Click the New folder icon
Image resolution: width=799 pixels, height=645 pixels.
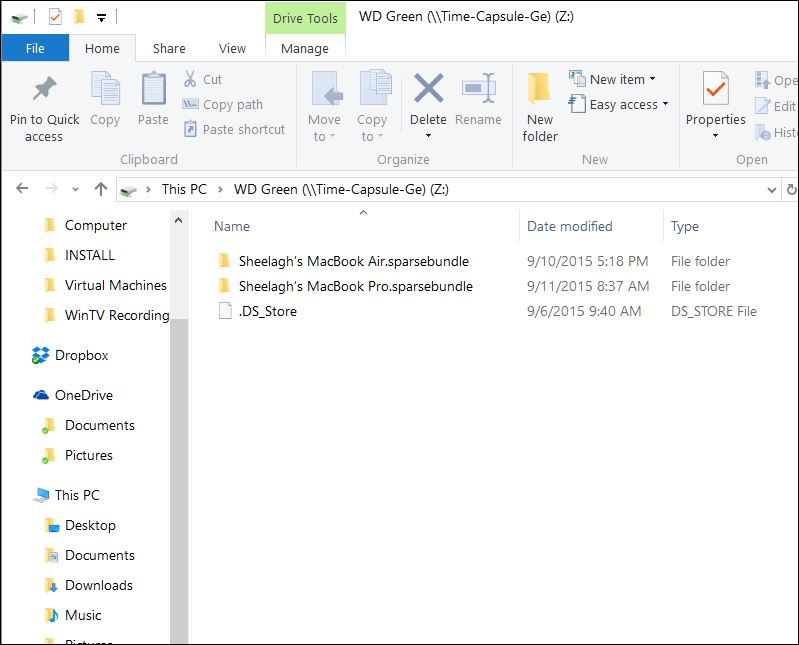tap(539, 88)
